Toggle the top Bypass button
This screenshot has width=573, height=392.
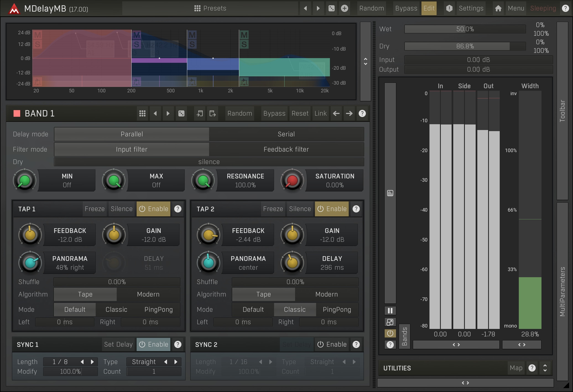pyautogui.click(x=406, y=8)
